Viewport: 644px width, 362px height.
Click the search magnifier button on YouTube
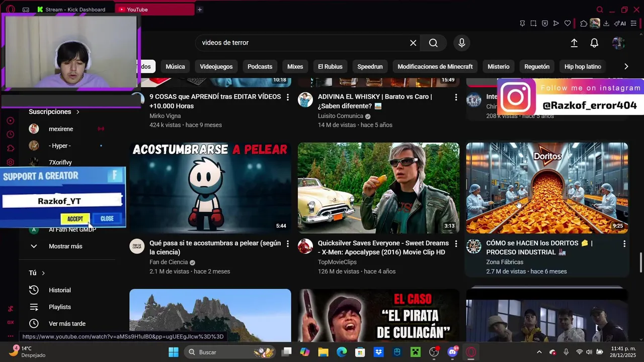[x=433, y=43]
